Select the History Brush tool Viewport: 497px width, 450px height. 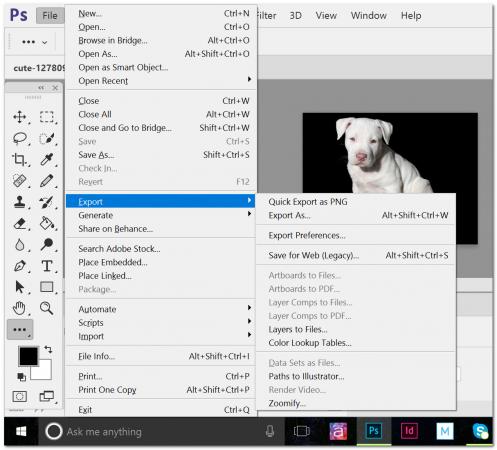point(47,202)
